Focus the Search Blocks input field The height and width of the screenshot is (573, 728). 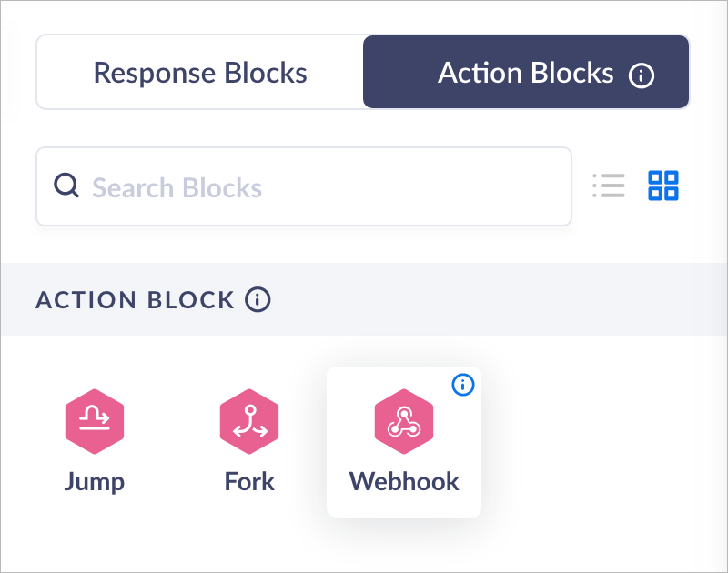pyautogui.click(x=318, y=187)
